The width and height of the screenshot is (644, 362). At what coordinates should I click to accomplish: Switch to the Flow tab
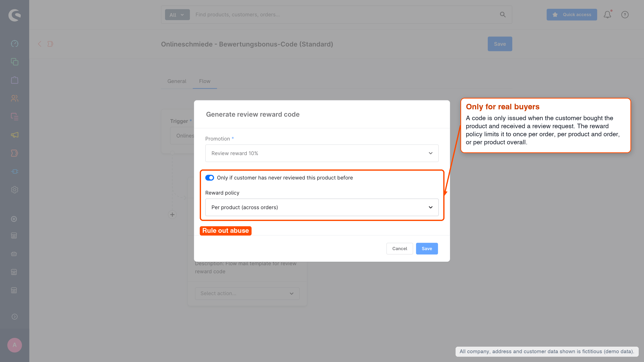point(205,81)
